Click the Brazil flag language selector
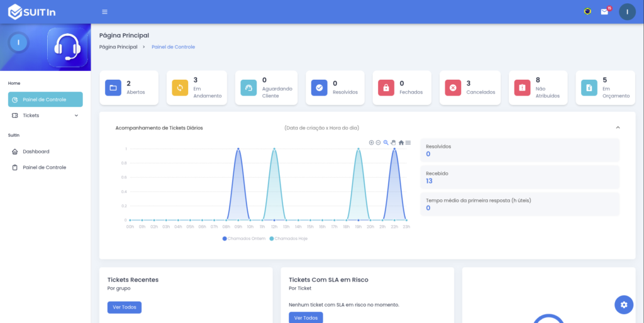 [587, 11]
